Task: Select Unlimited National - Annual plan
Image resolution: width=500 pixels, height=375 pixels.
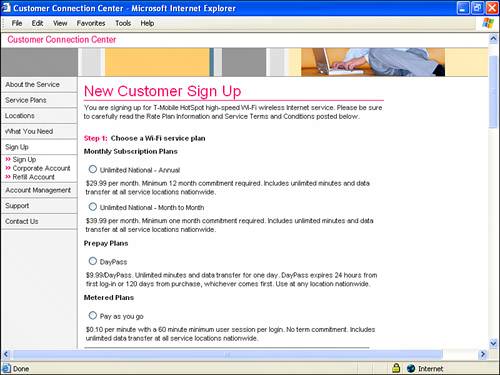Action: pyautogui.click(x=93, y=169)
